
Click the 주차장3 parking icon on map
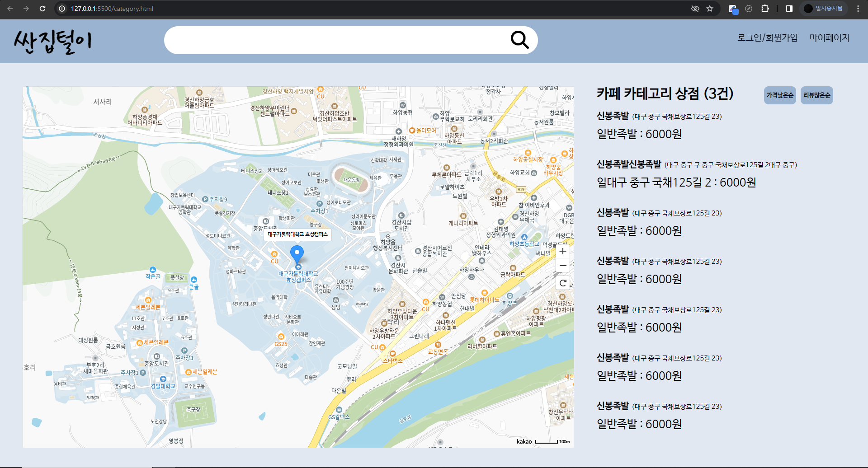(x=184, y=351)
